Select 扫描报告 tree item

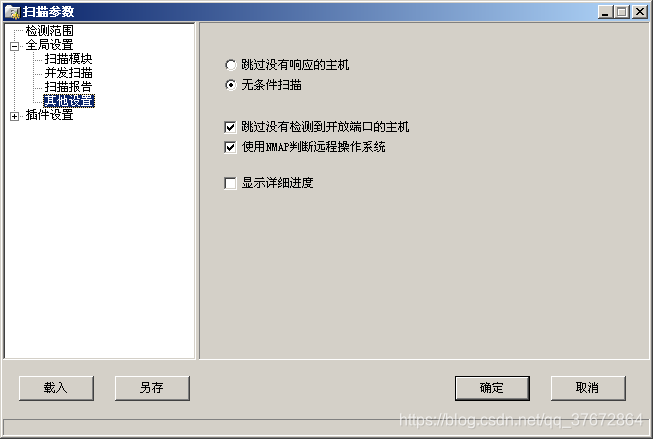pyautogui.click(x=68, y=87)
